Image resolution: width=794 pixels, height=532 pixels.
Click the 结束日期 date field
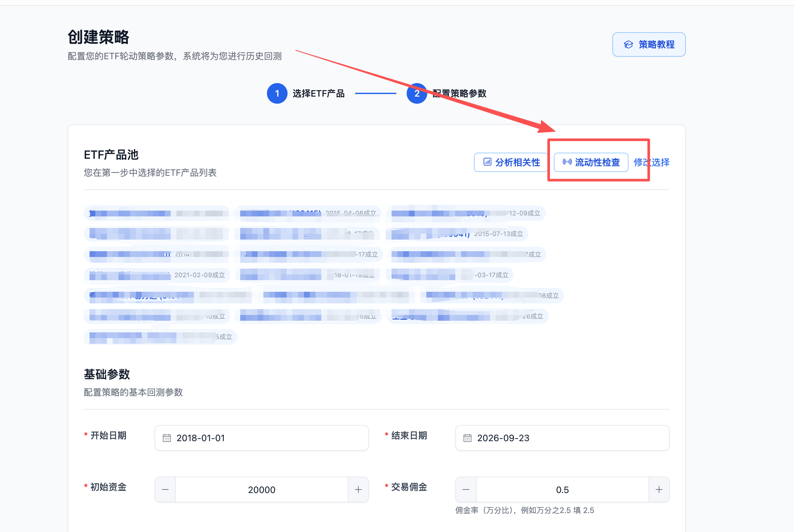point(562,438)
